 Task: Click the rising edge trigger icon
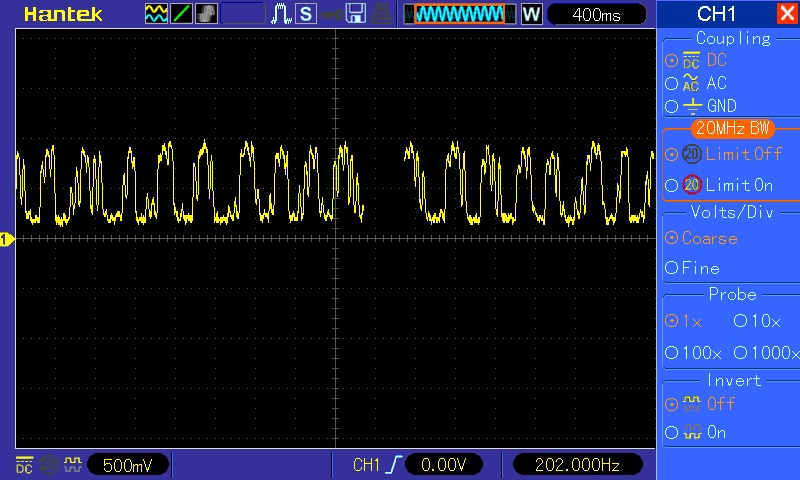click(x=397, y=465)
